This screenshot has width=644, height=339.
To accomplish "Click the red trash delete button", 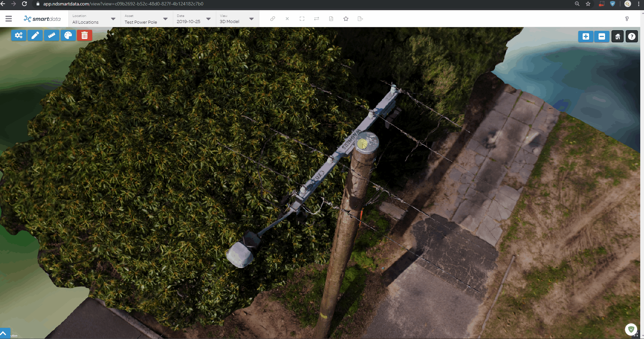I will pos(84,35).
